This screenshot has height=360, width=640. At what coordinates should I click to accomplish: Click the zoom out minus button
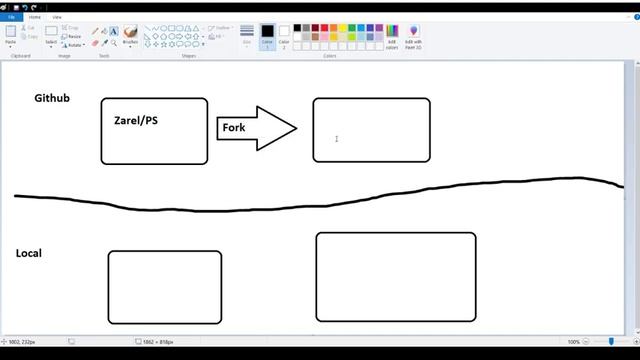pyautogui.click(x=586, y=342)
